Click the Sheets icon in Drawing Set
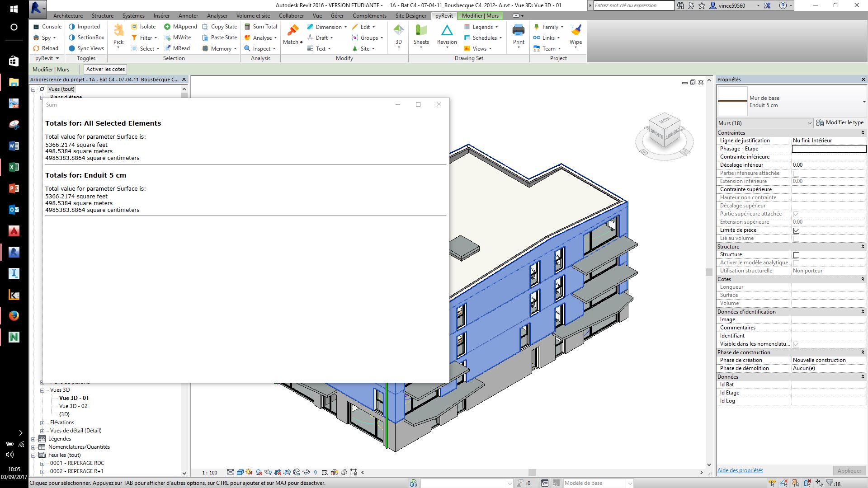Screen dimensions: 868x488 421,31
